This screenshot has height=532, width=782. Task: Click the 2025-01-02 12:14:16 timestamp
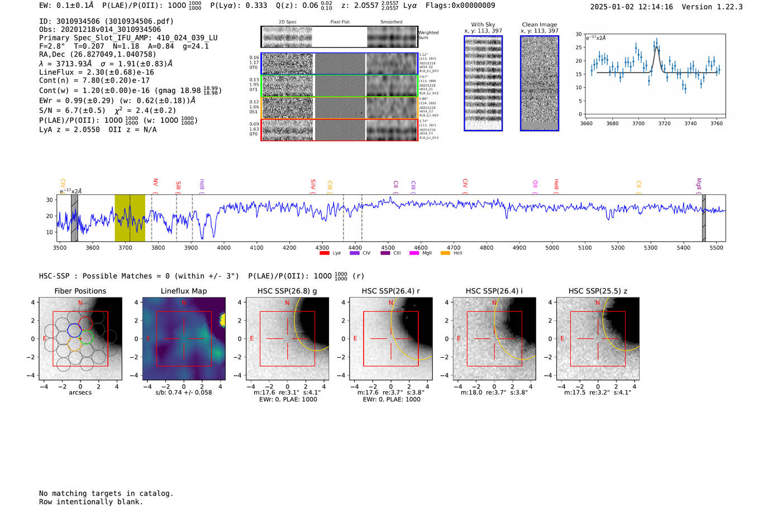[632, 7]
